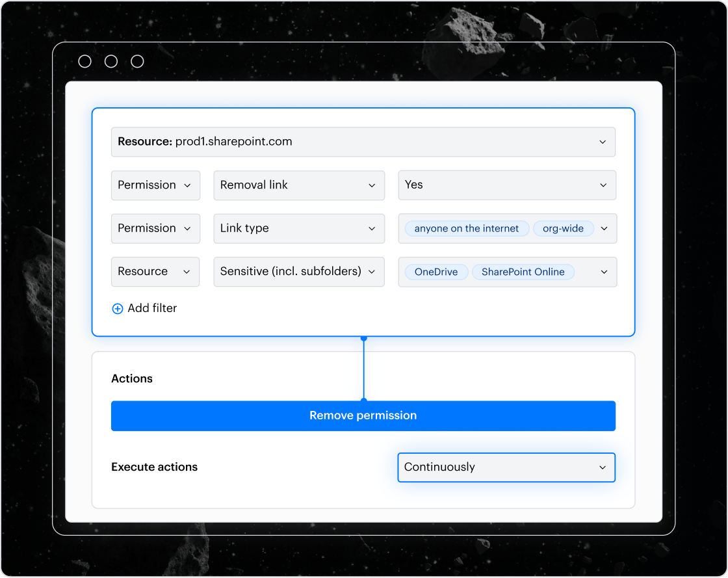Select the SharePoint Online tag

pyautogui.click(x=523, y=272)
